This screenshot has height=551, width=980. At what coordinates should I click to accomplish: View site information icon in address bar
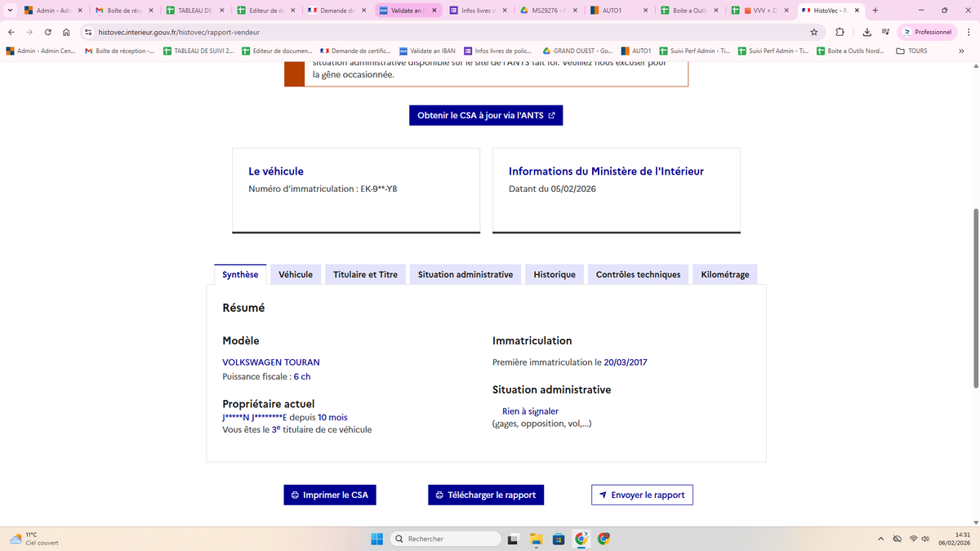pyautogui.click(x=89, y=32)
